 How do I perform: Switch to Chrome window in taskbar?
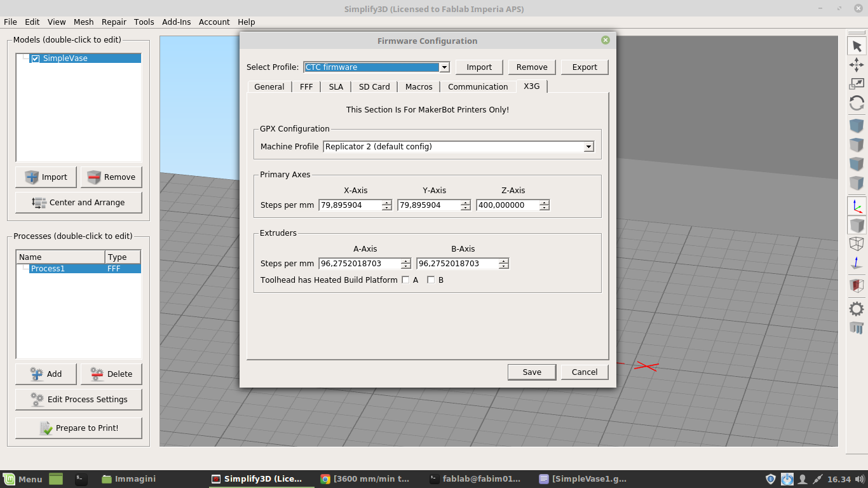[x=365, y=479]
